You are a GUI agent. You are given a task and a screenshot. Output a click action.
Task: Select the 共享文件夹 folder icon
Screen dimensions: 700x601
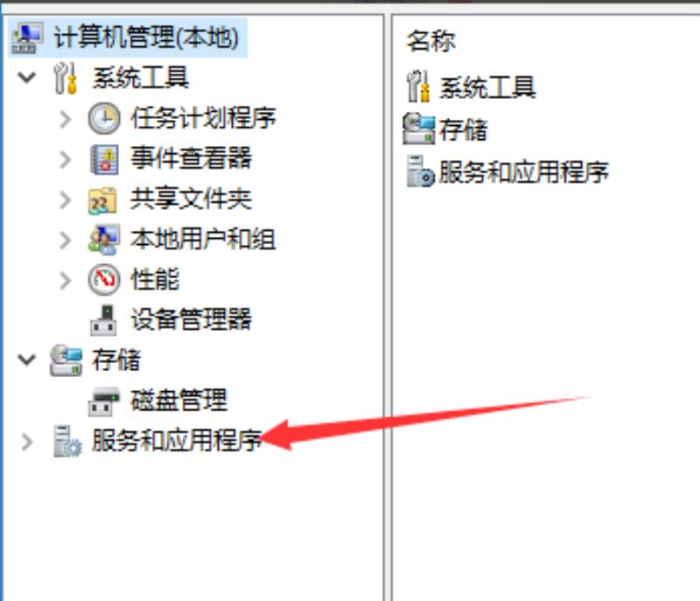(102, 199)
